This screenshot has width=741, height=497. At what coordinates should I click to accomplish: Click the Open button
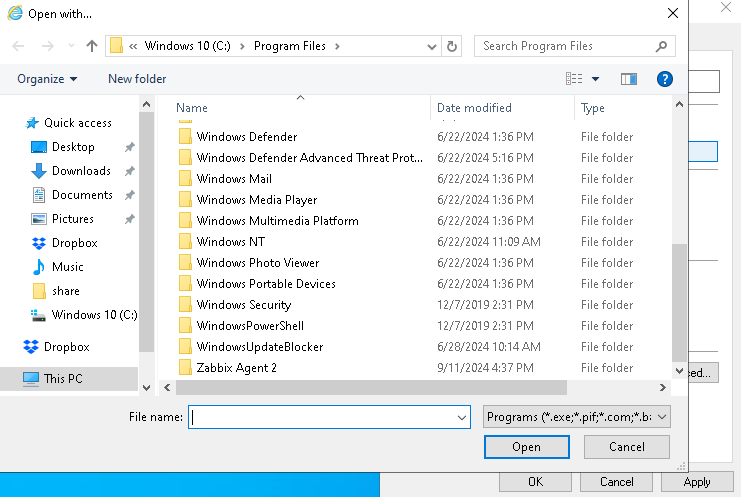[526, 447]
